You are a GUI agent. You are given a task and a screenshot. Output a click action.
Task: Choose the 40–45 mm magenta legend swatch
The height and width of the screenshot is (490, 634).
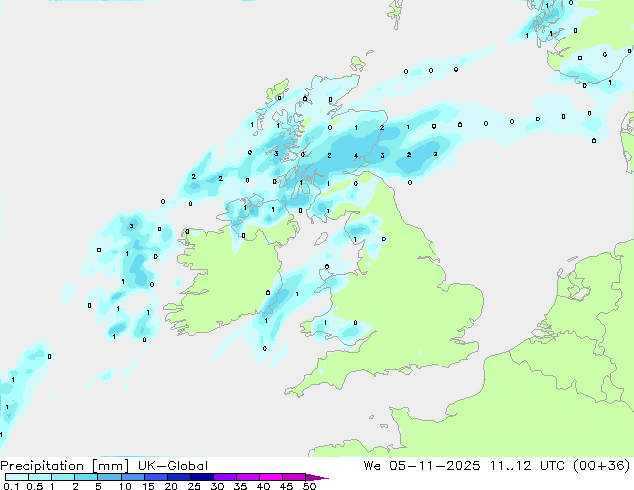[271, 477]
